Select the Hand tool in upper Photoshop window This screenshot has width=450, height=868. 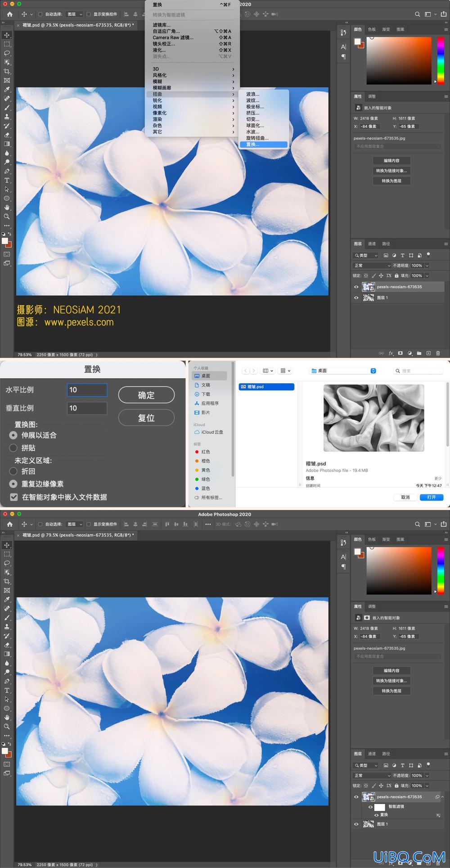[x=7, y=208]
